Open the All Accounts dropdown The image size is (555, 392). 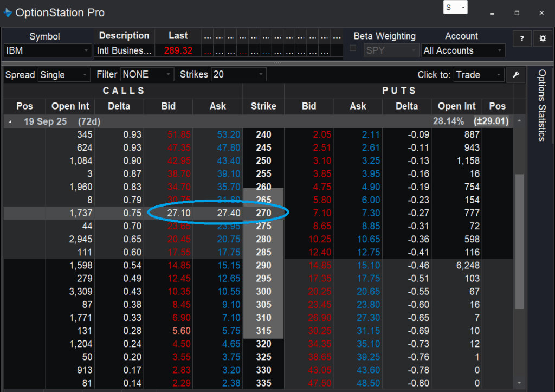[x=463, y=50]
